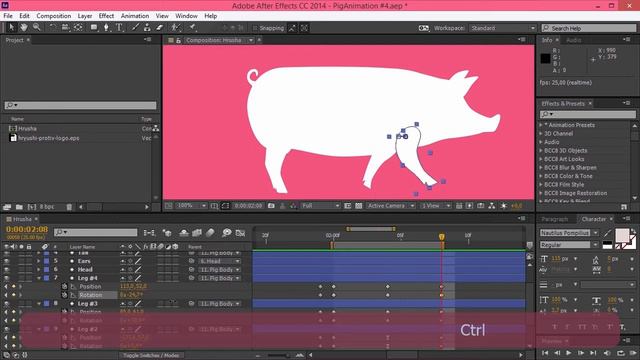The height and width of the screenshot is (360, 640).
Task: Toggle transparency grid in viewer
Action: tap(358, 206)
